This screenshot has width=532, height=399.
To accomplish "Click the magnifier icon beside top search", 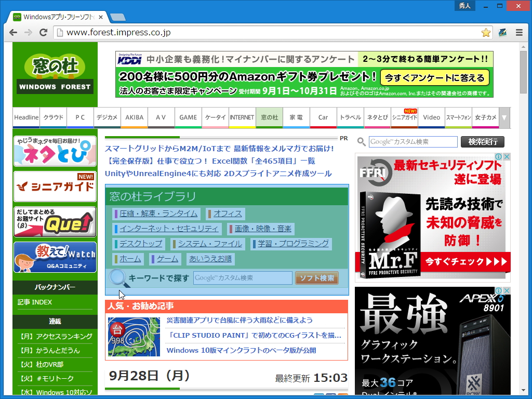I will pos(362,142).
